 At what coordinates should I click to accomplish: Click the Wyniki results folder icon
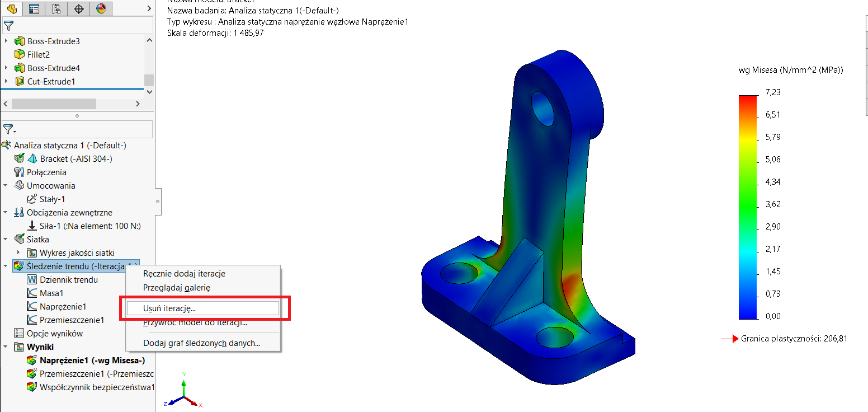(19, 347)
